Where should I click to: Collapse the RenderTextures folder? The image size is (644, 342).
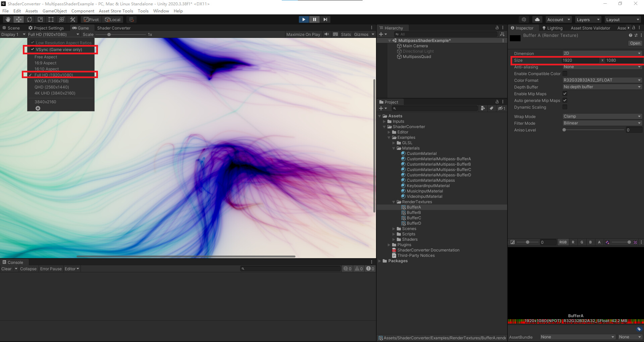393,202
